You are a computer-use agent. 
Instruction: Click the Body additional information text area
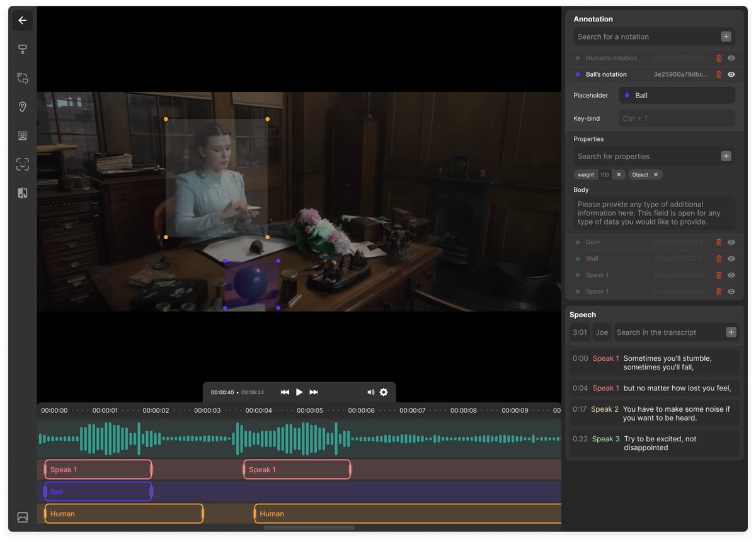(x=655, y=213)
